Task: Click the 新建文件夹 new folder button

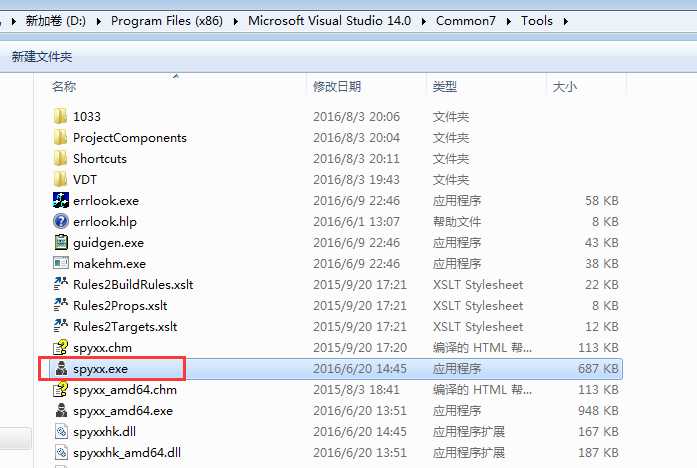Action: [42, 57]
